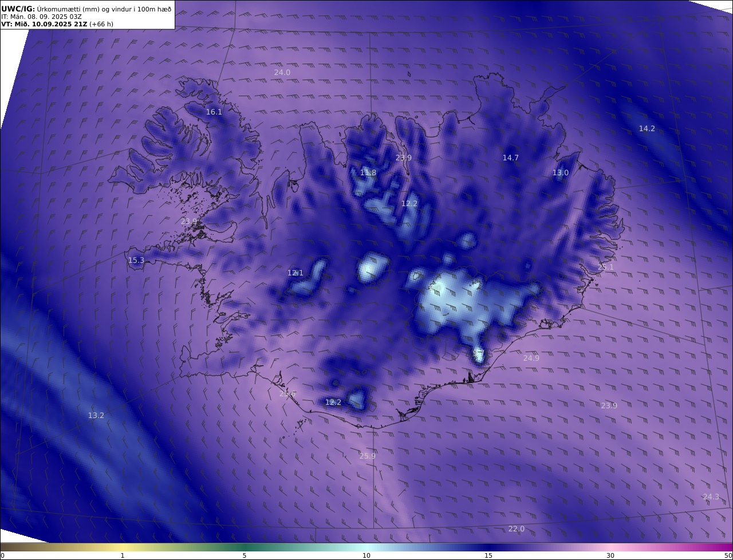Click the 12.1 value label
The image size is (733, 560).
(x=295, y=273)
